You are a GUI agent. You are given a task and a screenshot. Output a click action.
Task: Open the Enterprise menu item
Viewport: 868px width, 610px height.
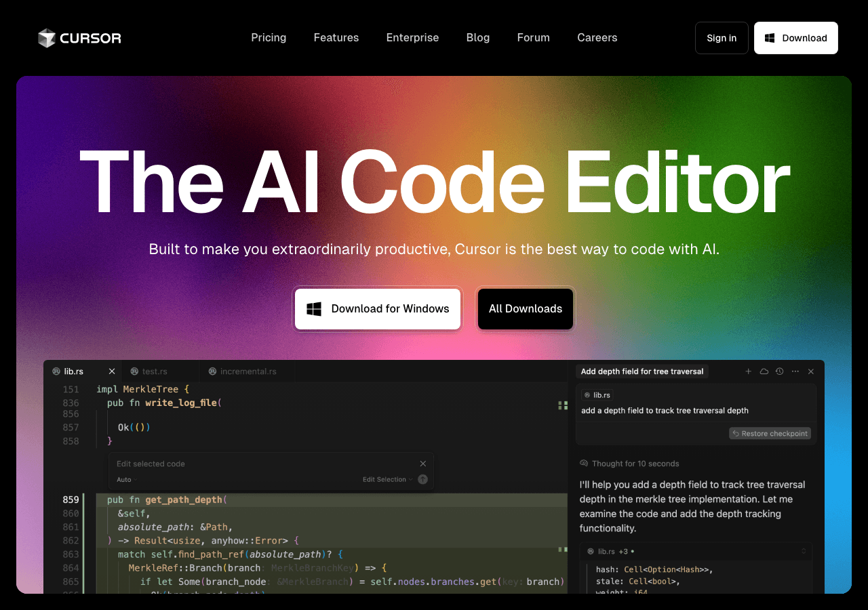point(412,38)
